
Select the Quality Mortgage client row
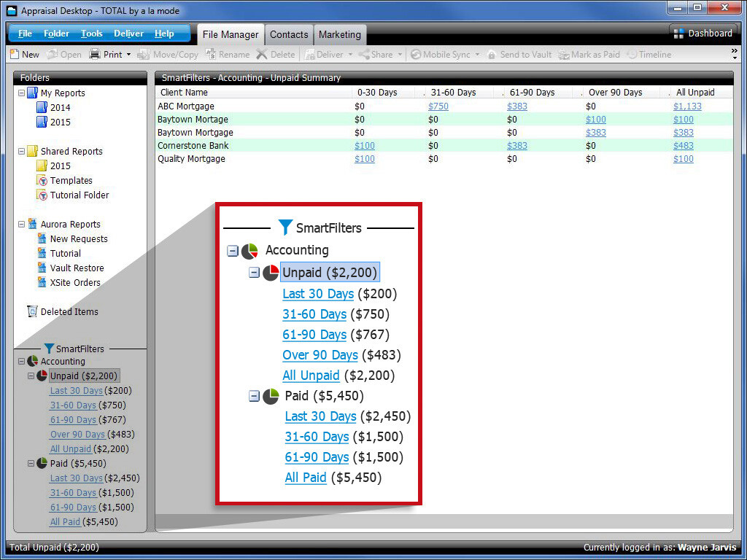(444, 158)
